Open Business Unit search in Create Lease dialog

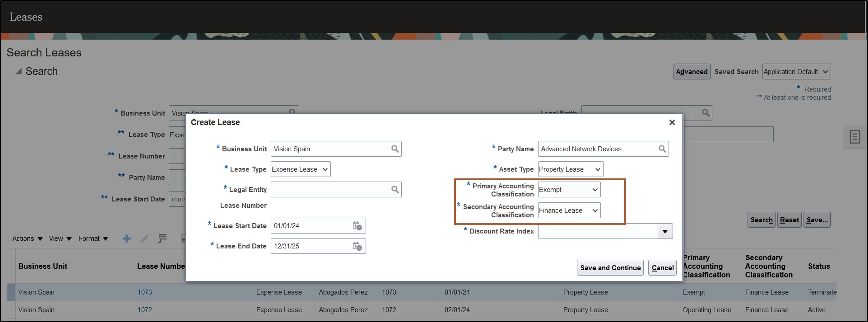(395, 149)
